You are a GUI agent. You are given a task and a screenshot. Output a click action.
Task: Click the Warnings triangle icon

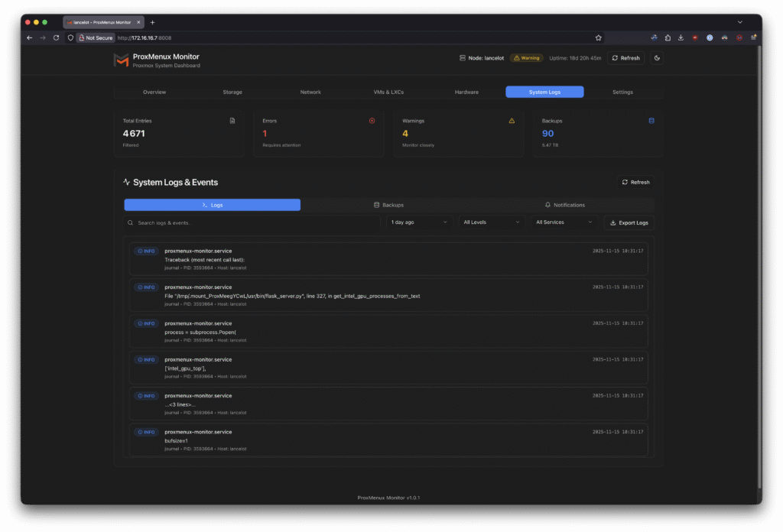[512, 121]
